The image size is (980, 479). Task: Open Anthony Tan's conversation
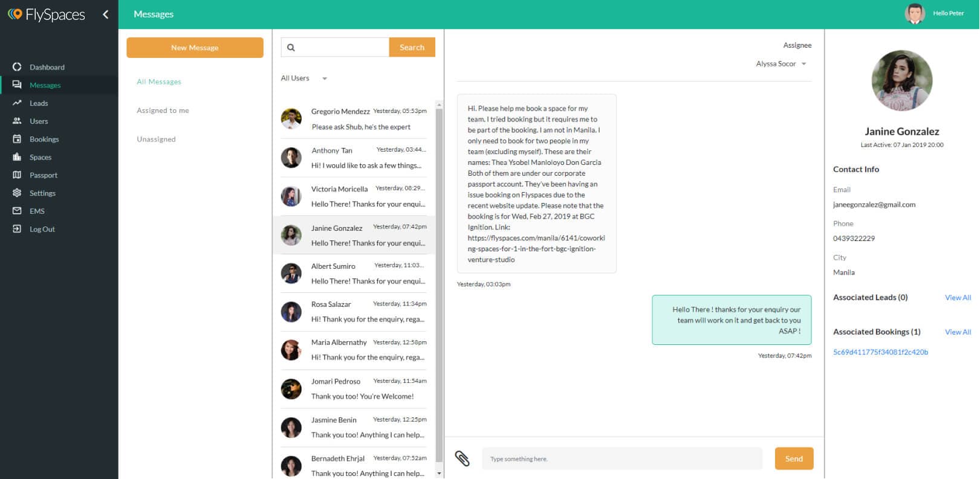[x=354, y=158]
